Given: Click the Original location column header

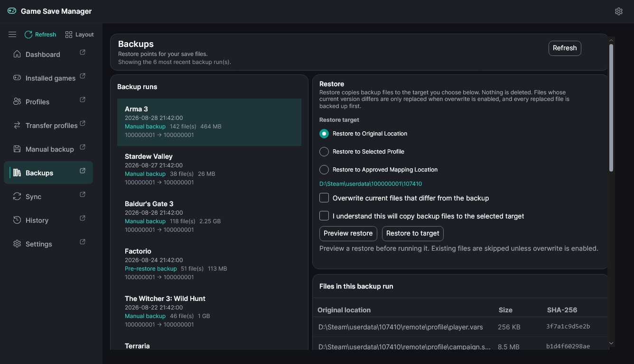Looking at the screenshot, I should coord(344,310).
